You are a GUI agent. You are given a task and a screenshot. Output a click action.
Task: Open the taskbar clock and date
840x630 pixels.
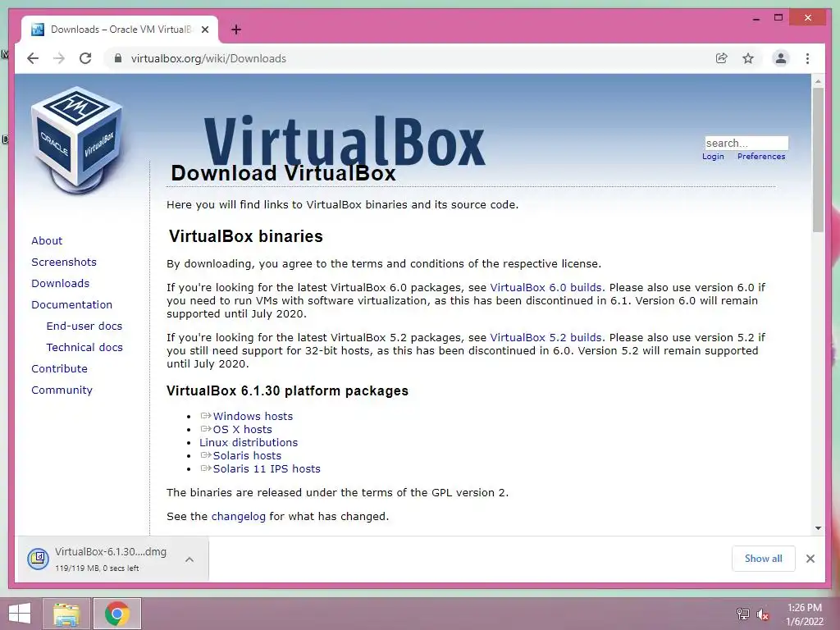804,614
